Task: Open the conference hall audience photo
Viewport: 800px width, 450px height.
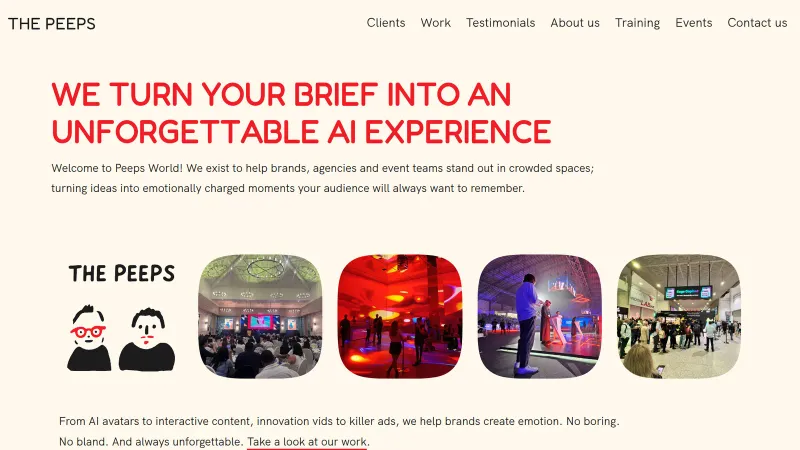Action: (x=260, y=316)
